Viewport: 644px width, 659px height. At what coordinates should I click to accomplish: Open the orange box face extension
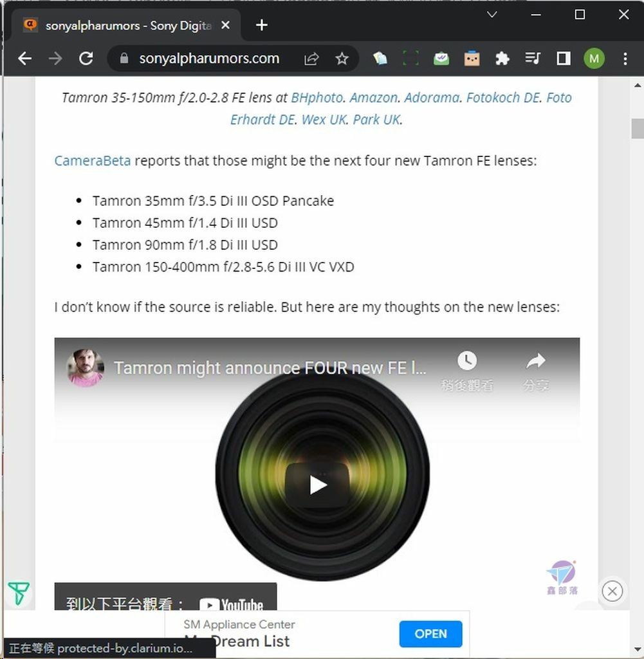472,59
